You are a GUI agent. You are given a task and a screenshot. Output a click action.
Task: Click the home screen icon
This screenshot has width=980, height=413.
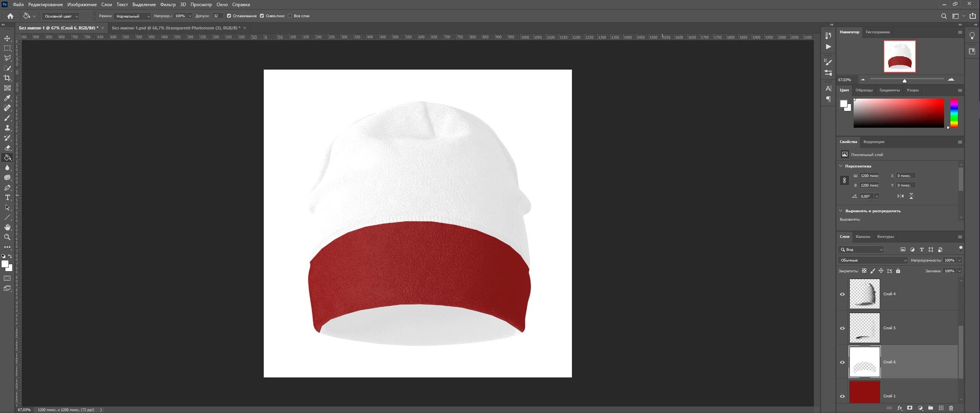[10, 16]
